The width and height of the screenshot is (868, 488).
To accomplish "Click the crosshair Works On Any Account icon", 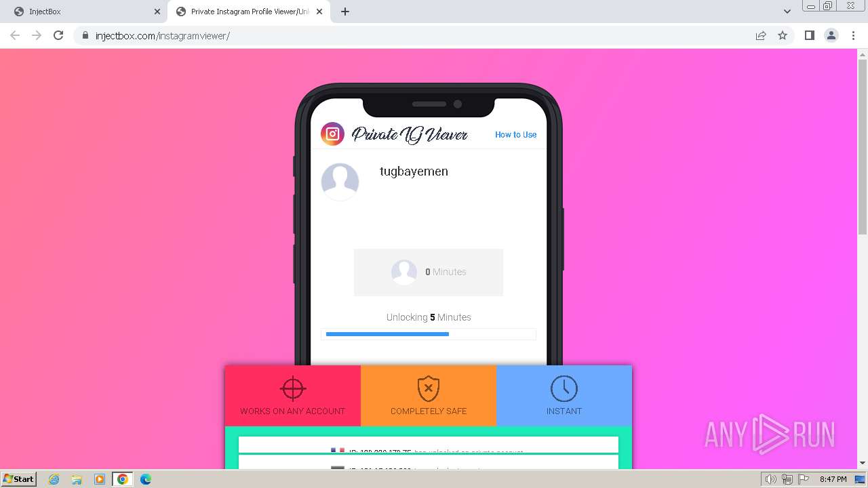I will point(293,389).
